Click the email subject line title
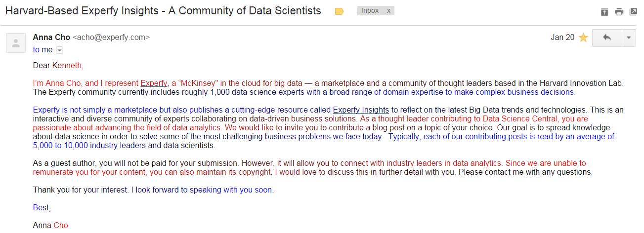The height and width of the screenshot is (233, 644). click(163, 11)
